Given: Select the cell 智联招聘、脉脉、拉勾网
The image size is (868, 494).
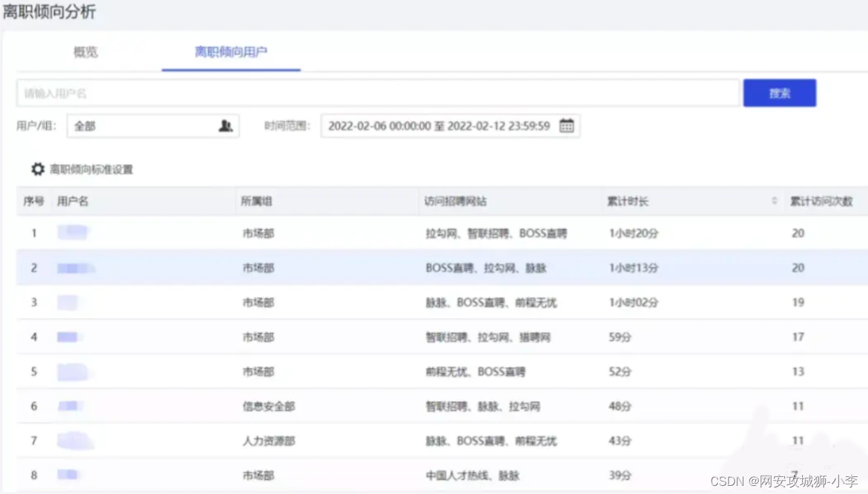Looking at the screenshot, I should click(483, 406).
